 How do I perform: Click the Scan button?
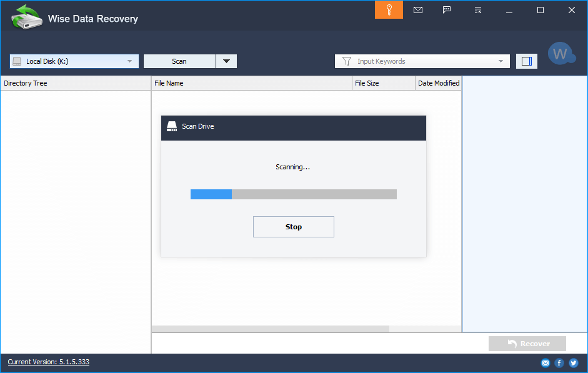pos(179,61)
